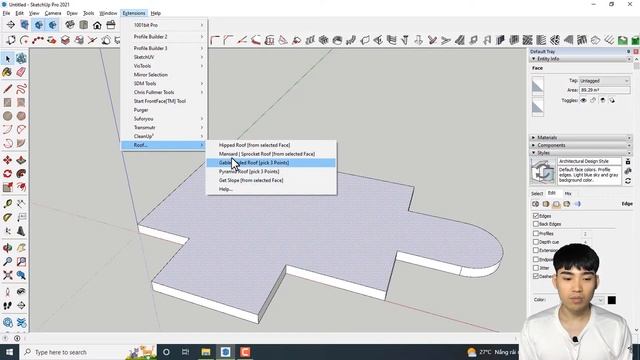Select the Zoom magnifier tool
The height and width of the screenshot is (360, 640).
pos(7,262)
